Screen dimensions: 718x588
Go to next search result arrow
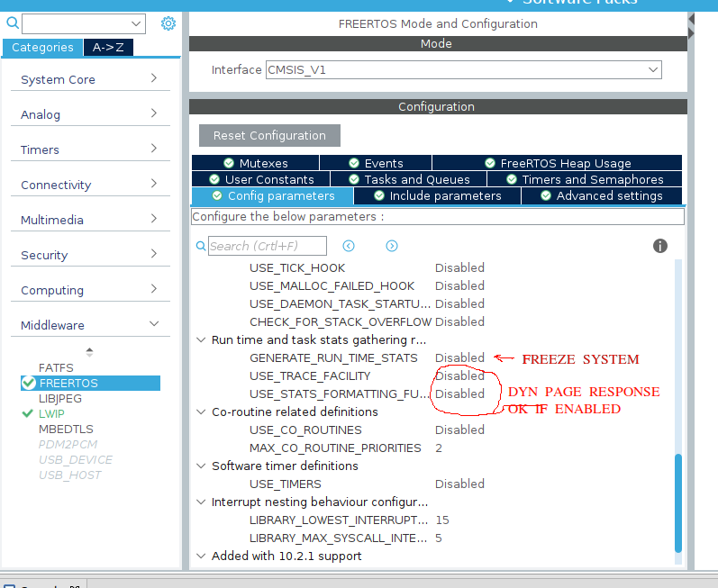(392, 246)
